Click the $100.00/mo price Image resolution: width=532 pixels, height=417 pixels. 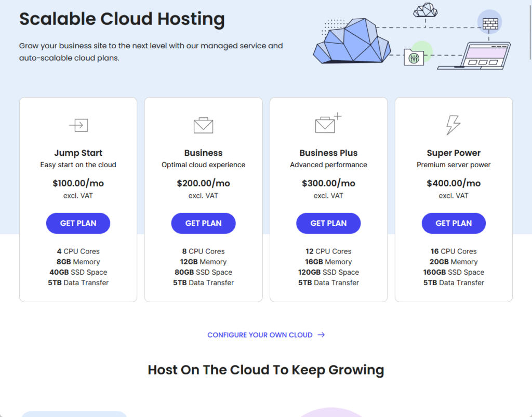point(78,183)
